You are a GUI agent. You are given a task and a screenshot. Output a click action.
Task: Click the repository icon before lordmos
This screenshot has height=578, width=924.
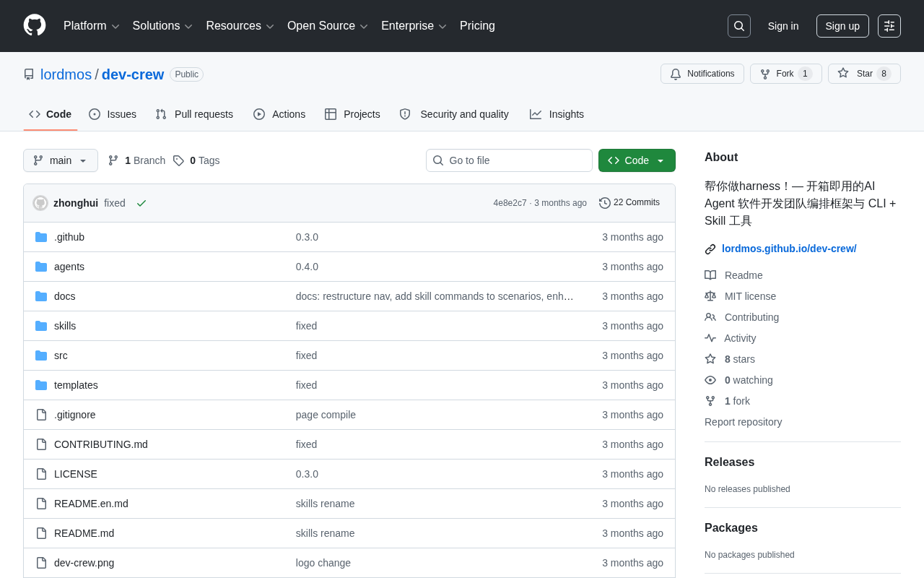click(x=29, y=74)
